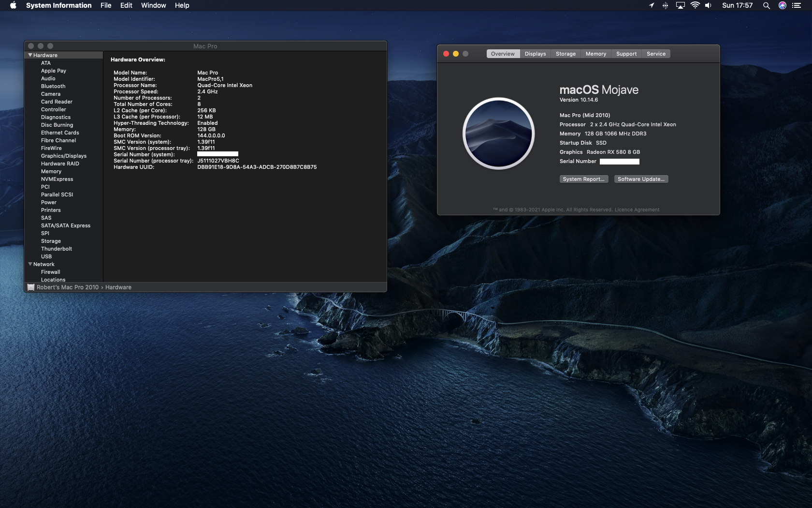Select NVMExpress in the sidebar
The height and width of the screenshot is (508, 812).
[x=57, y=179]
